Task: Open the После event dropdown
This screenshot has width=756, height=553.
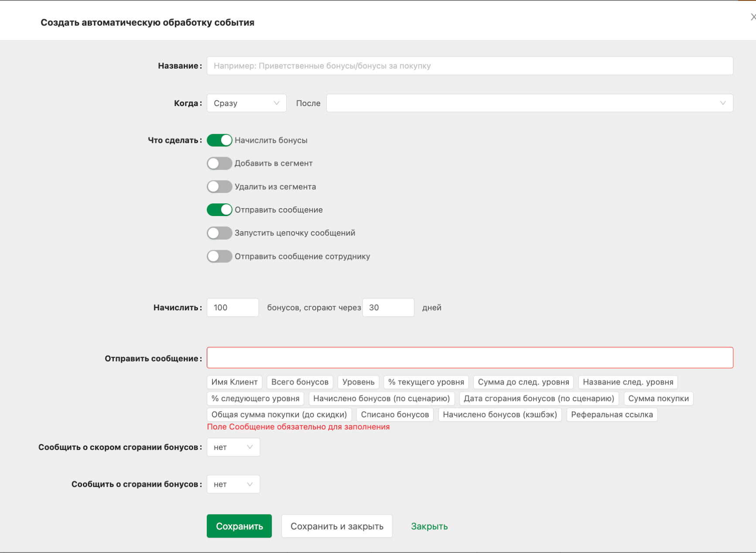Action: coord(530,103)
